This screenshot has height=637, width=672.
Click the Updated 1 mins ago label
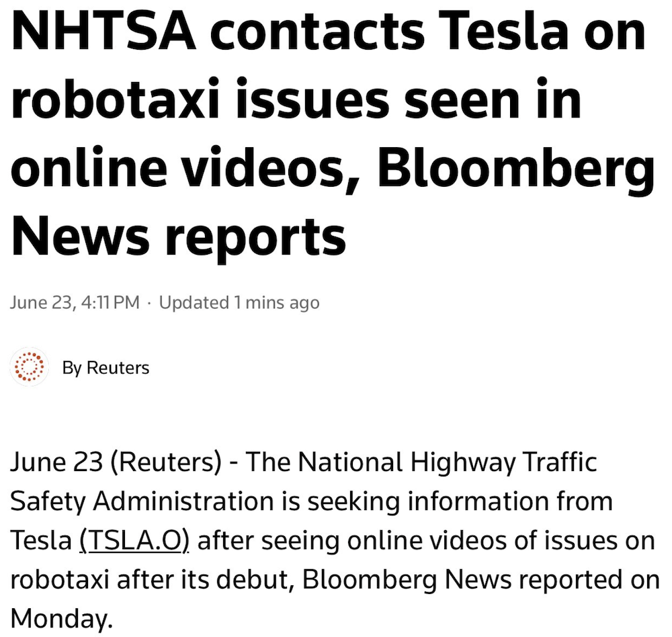pos(239,303)
